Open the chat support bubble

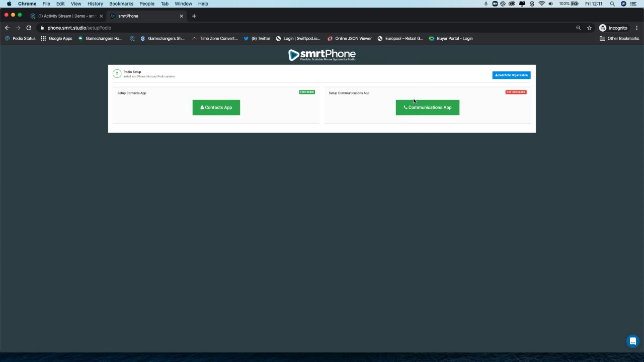633,341
